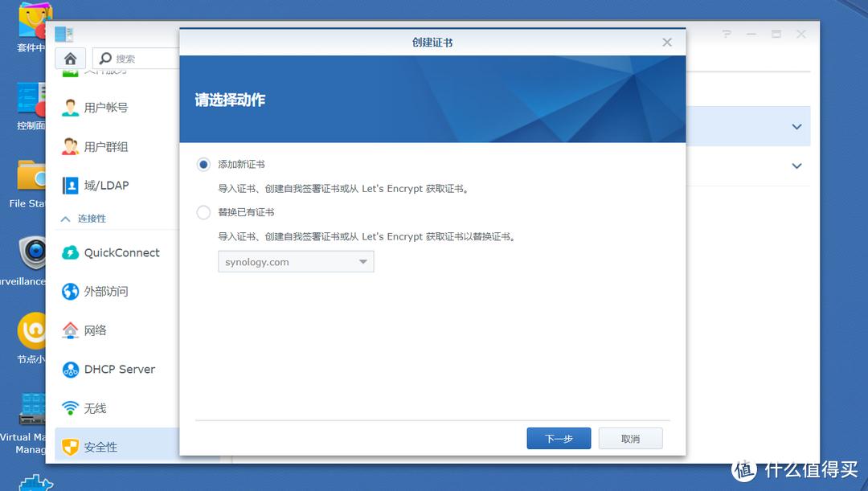Expand the first certificate row chevron
The height and width of the screenshot is (491, 868).
tap(796, 126)
